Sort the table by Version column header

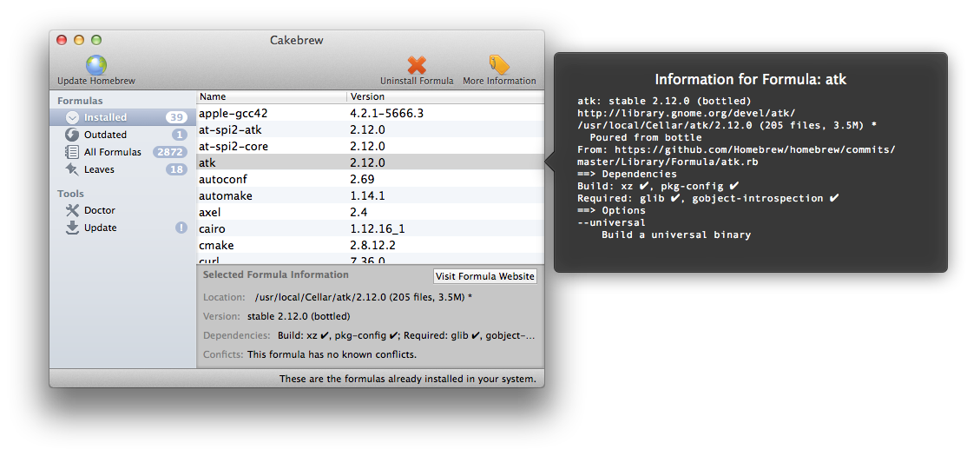coord(445,97)
